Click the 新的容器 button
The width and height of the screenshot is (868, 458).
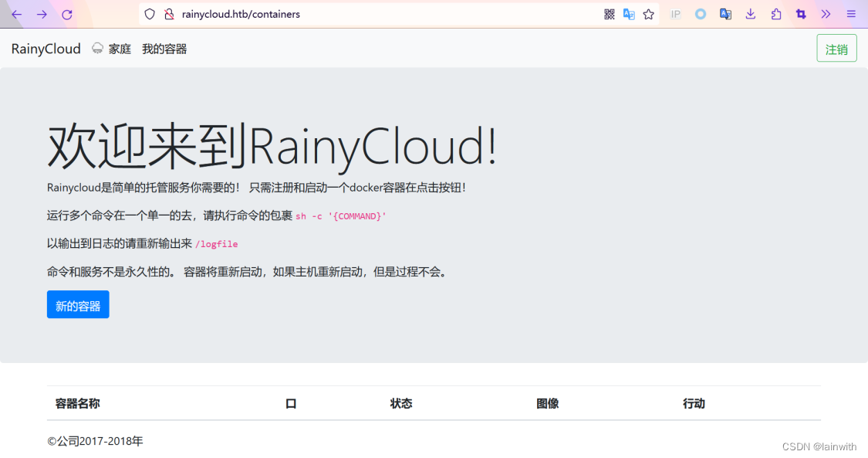pyautogui.click(x=78, y=304)
